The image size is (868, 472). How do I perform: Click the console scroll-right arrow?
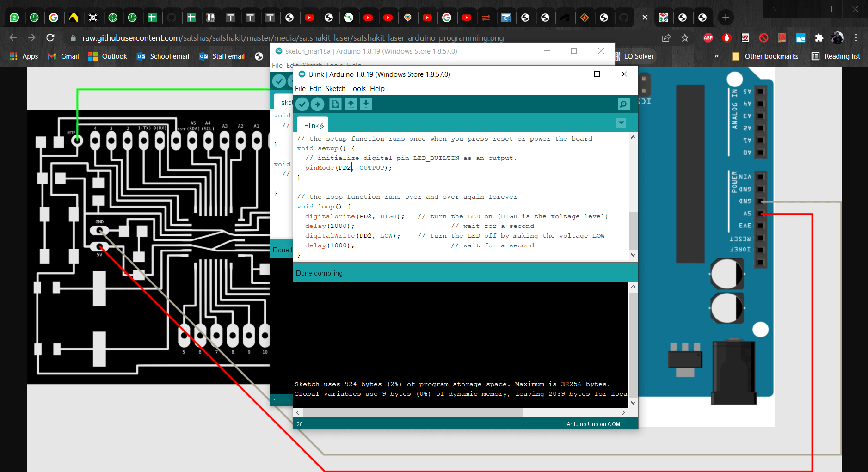pyautogui.click(x=623, y=412)
